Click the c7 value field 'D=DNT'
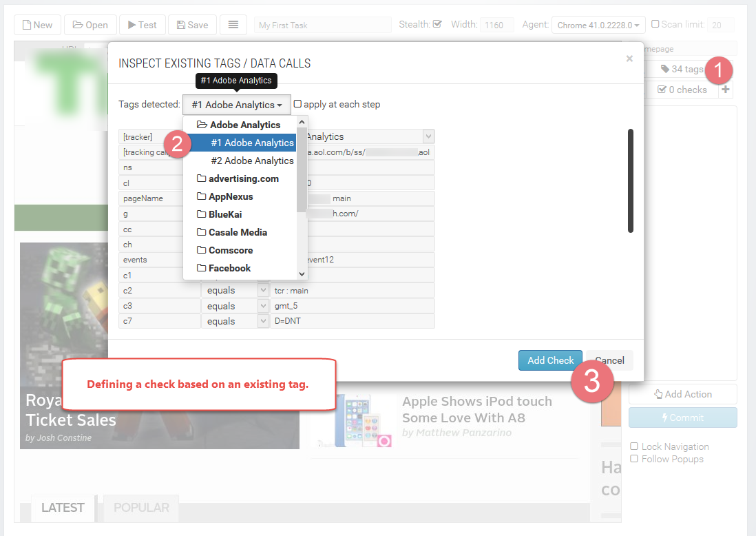This screenshot has width=756, height=536. click(353, 321)
